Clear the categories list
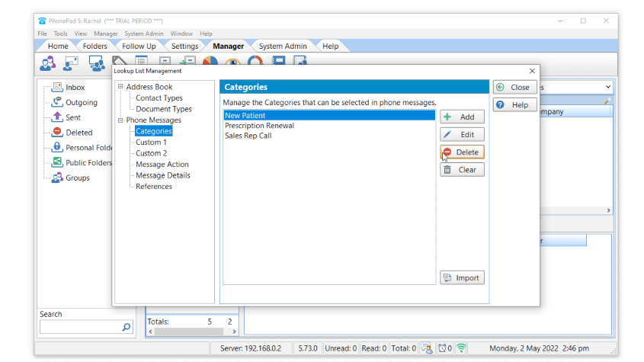The width and height of the screenshot is (644, 362). [462, 170]
